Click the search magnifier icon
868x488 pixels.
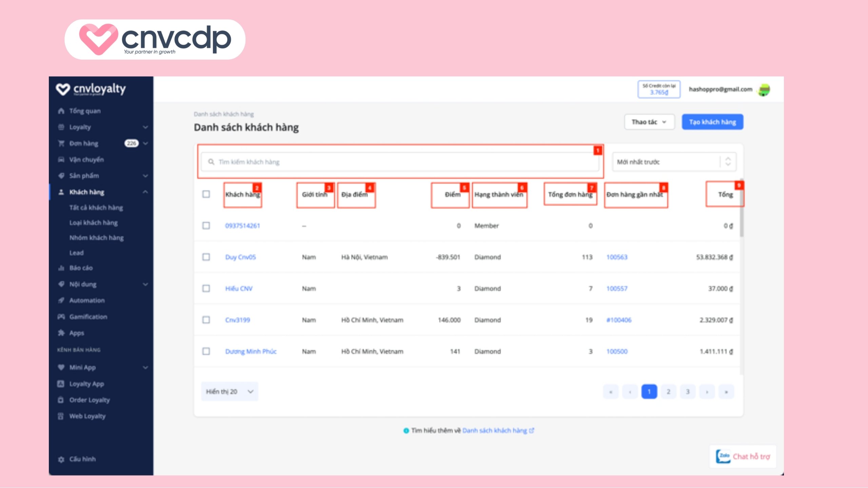(x=211, y=162)
